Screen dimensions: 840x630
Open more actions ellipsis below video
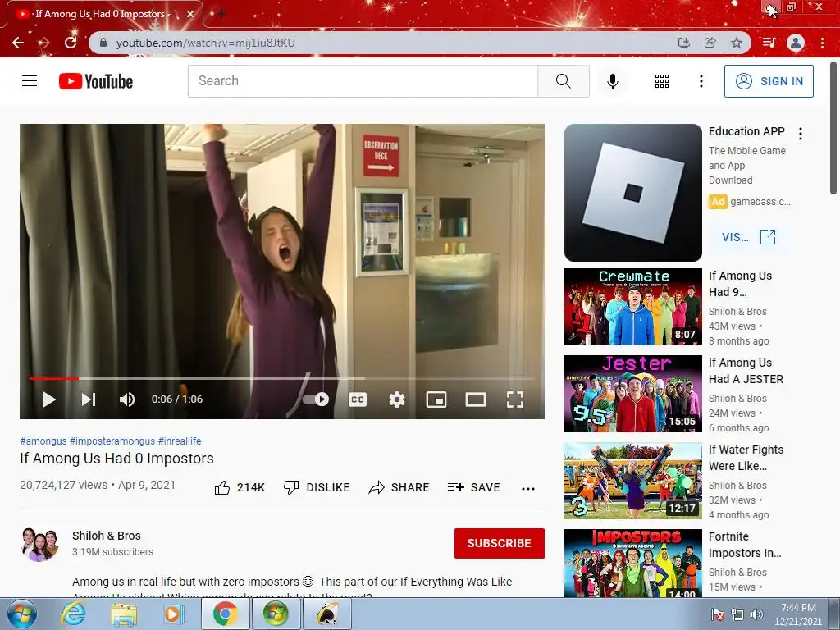coord(528,488)
